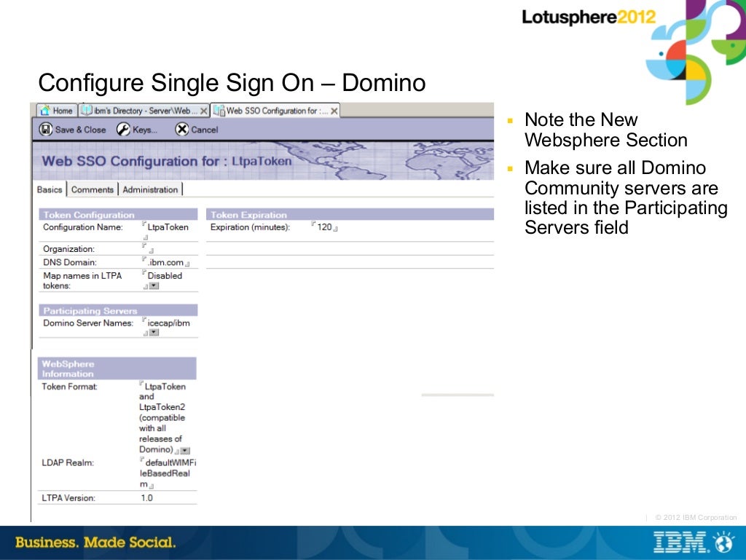Click the LTPA Version value 1.0
The image size is (746, 560).
point(146,497)
